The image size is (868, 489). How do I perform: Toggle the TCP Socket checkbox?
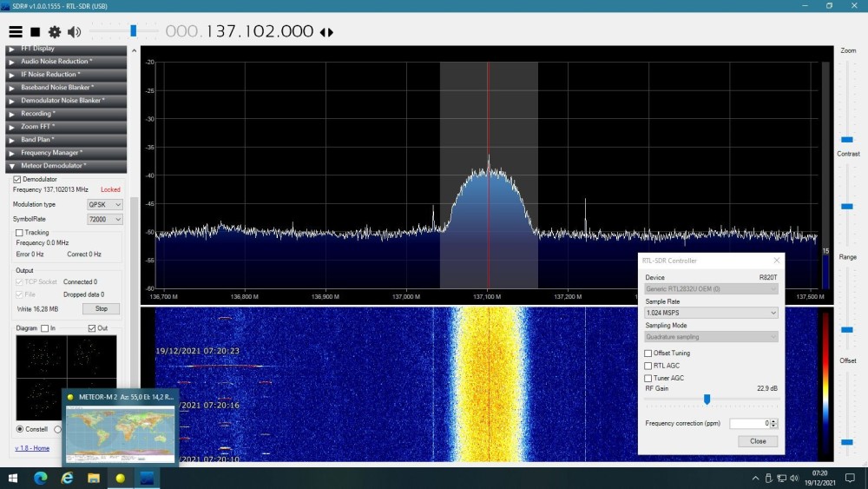point(19,282)
